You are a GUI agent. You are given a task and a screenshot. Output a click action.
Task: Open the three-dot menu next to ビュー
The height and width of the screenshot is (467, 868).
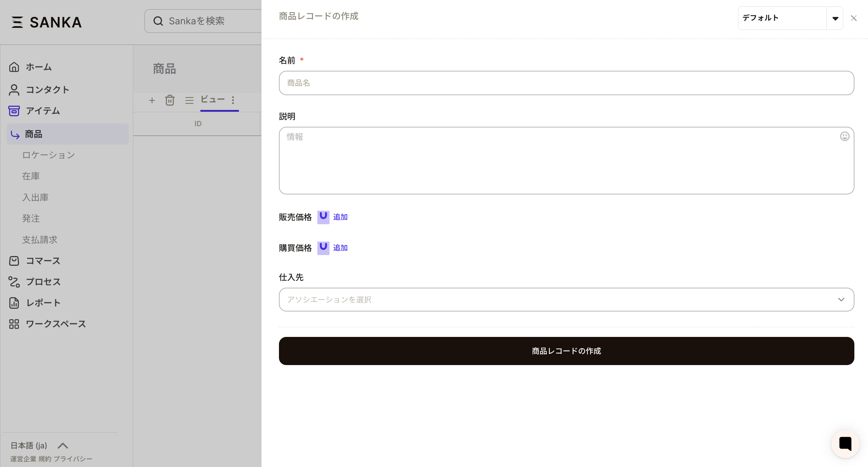[x=233, y=100]
